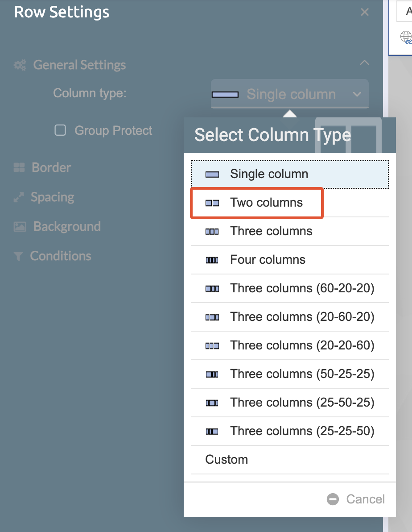Click the Background image icon

(x=20, y=227)
